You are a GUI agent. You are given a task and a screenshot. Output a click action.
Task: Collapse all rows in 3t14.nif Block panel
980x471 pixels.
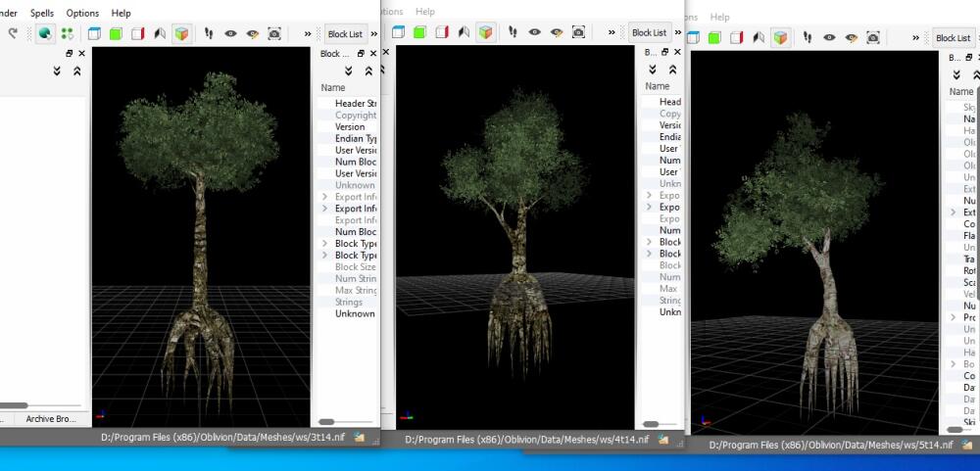[x=368, y=71]
